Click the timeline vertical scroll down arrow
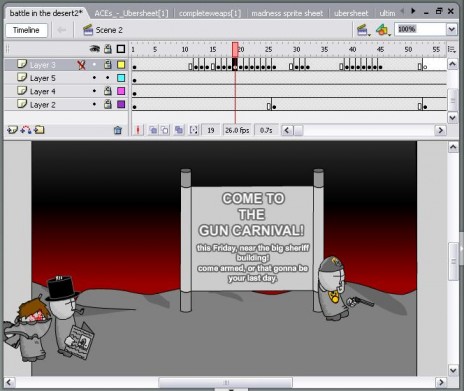This screenshot has height=391, width=464. tap(452, 117)
